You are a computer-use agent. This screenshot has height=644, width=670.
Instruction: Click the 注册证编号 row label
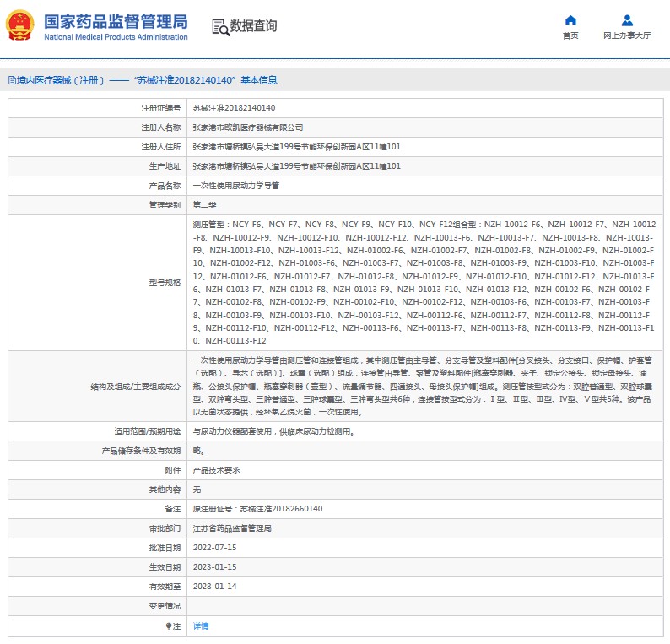160,108
